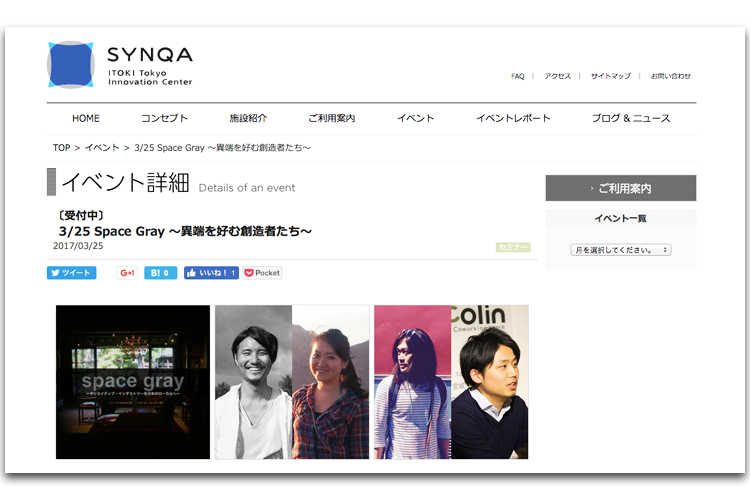This screenshot has height=500, width=750.
Task: Click the Hatena B! bookmark button
Action: click(x=160, y=273)
